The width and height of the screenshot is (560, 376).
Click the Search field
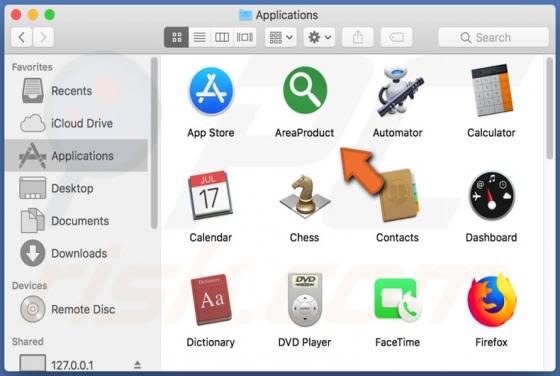click(x=493, y=37)
